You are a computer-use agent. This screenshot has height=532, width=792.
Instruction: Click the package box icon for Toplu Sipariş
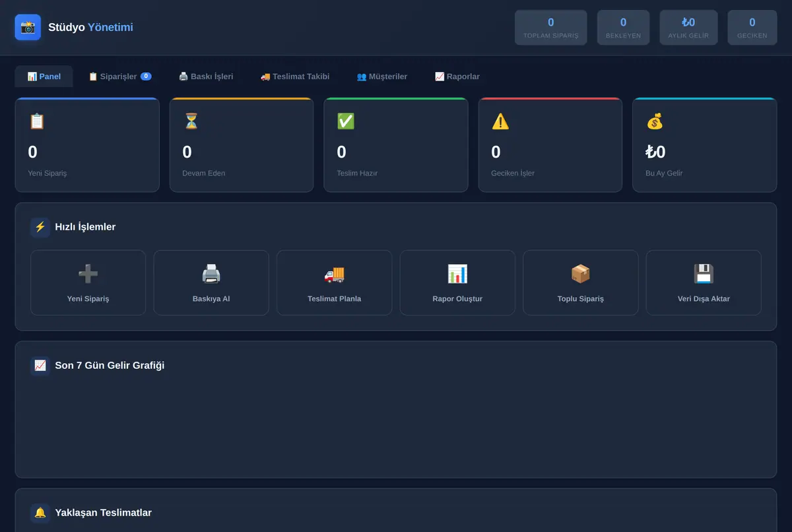(580, 273)
